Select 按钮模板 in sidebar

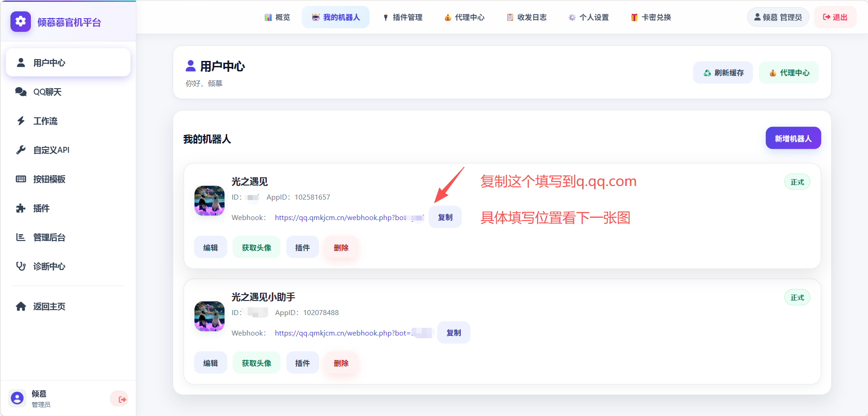pyautogui.click(x=68, y=179)
